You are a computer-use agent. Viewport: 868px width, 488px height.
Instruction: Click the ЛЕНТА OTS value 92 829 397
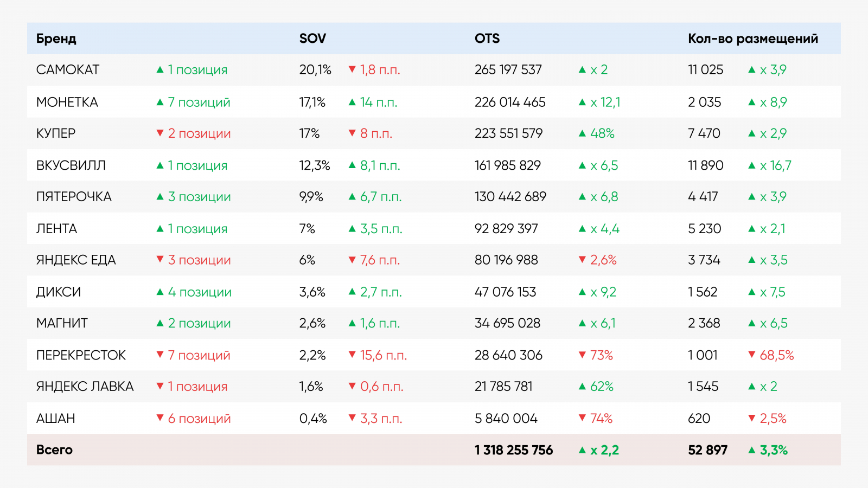506,229
